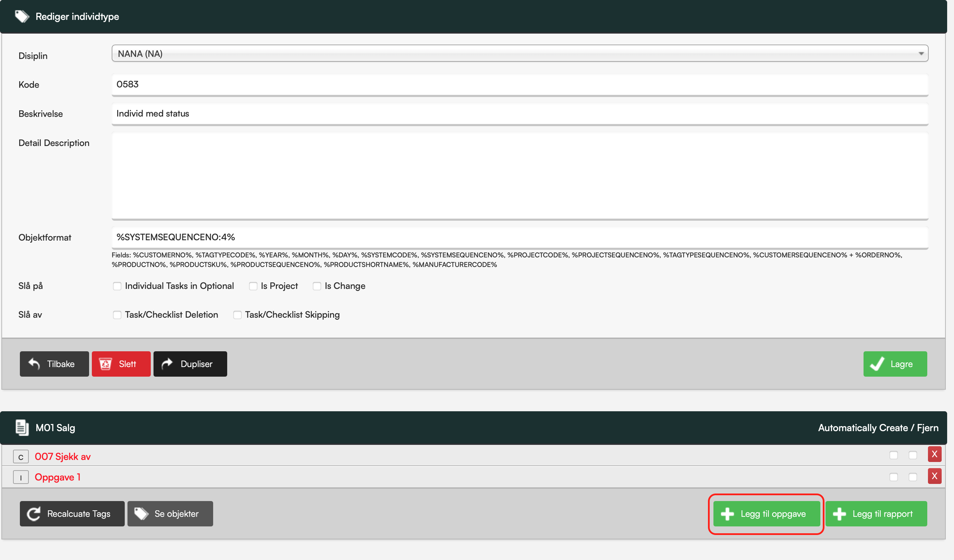This screenshot has height=560, width=954.
Task: Click the Kode label
Action: coord(29,85)
